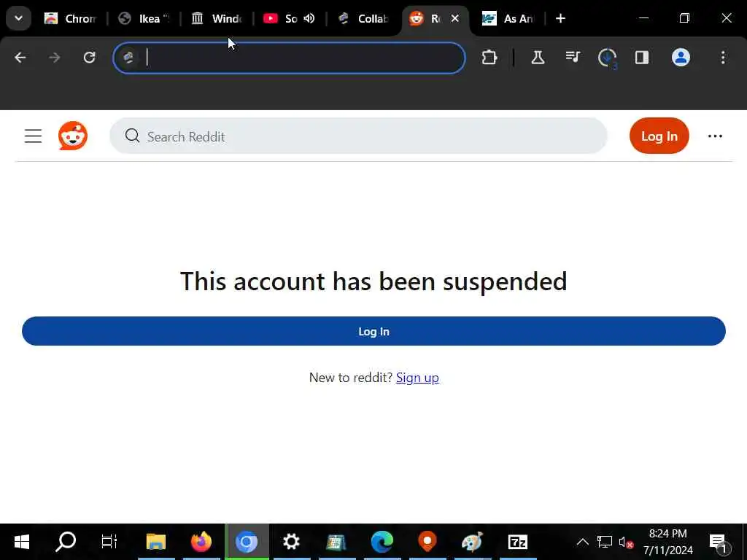Open the media controls icon
The height and width of the screenshot is (560, 747).
573,58
